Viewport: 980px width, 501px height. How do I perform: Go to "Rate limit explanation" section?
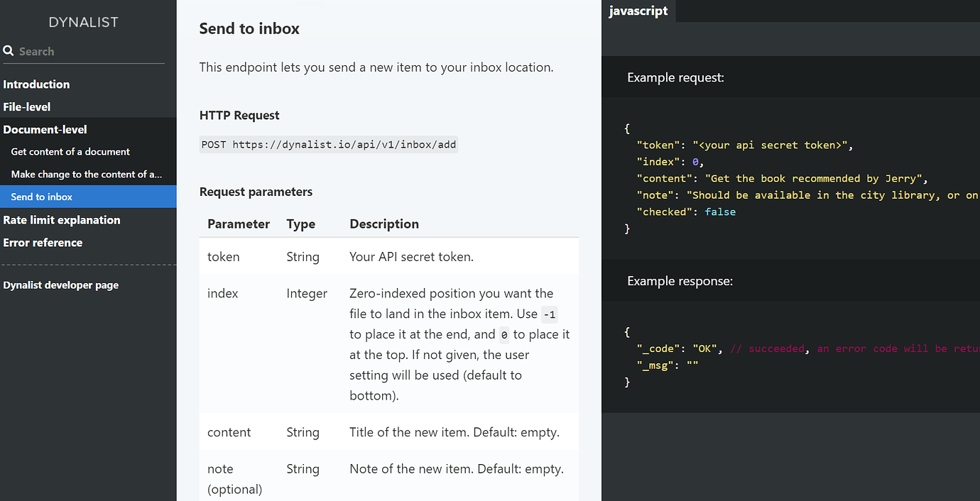point(62,220)
